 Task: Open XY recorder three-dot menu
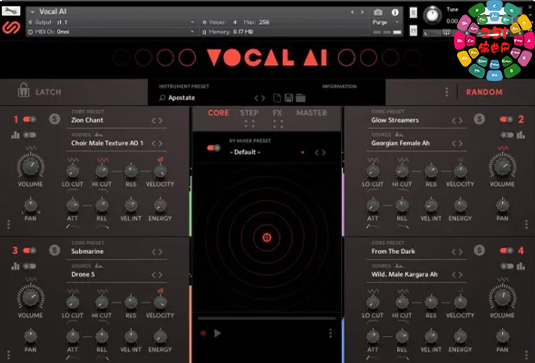click(330, 333)
